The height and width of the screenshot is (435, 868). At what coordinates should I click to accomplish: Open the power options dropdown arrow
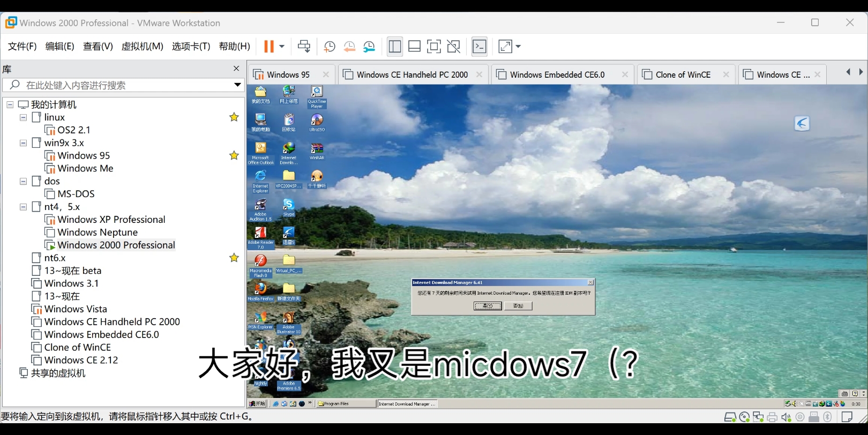point(282,47)
